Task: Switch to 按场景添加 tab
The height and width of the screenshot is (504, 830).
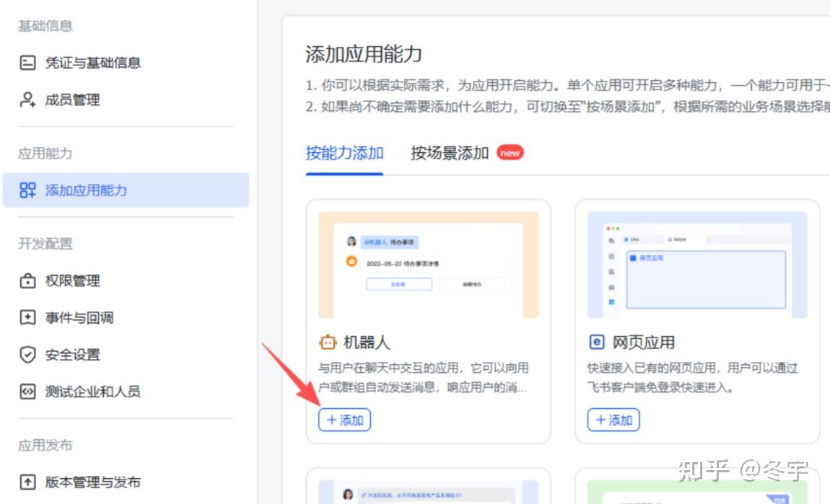Action: pyautogui.click(x=450, y=154)
